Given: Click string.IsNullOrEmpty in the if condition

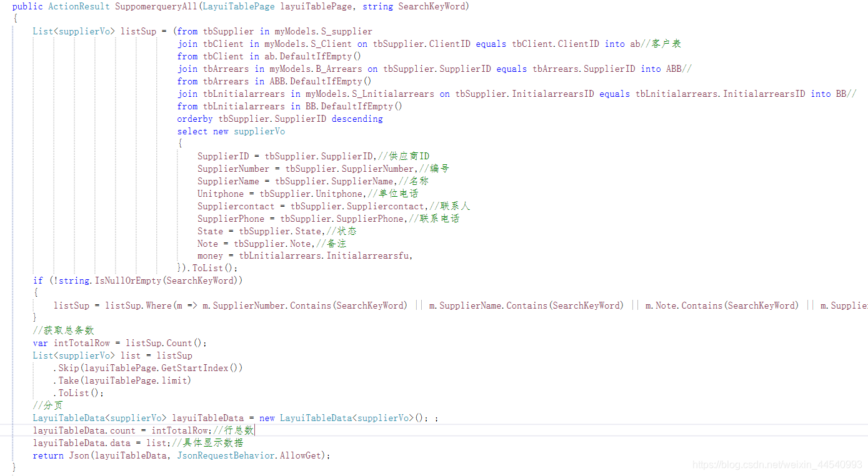Looking at the screenshot, I should pos(110,280).
